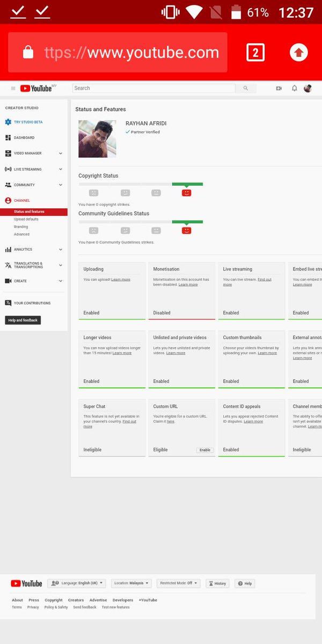Click Learn more in Content ID appeals card
The image size is (322, 644).
pos(253,421)
